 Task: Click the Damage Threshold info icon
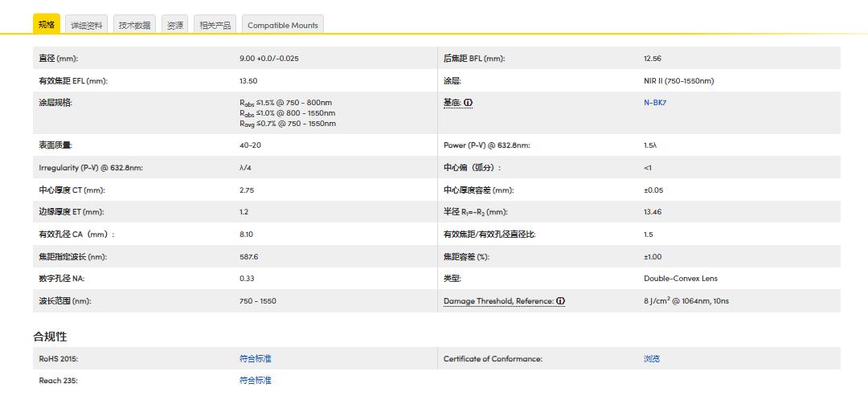560,301
